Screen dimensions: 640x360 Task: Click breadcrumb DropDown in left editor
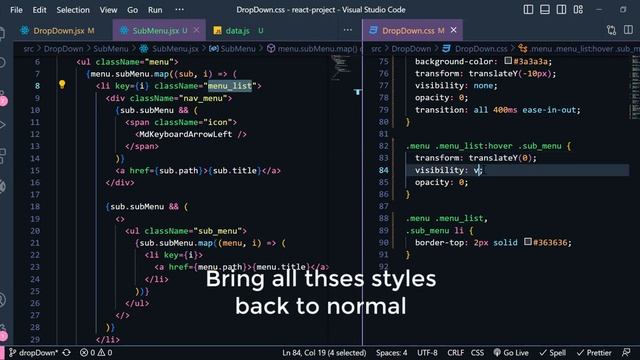coord(63,49)
